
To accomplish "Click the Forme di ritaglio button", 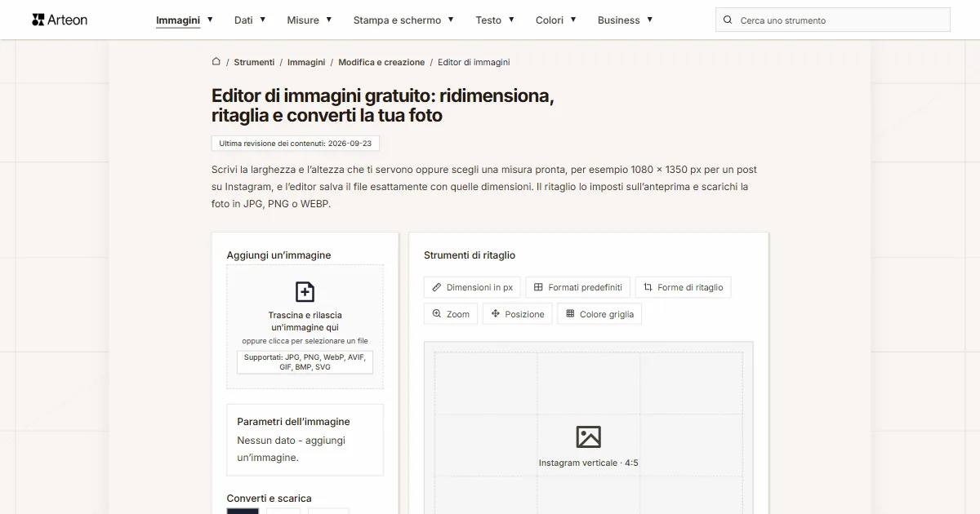I will coord(684,287).
